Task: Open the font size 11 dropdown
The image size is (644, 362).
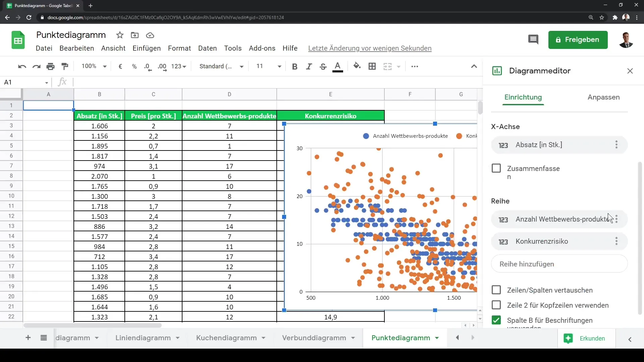Action: [268, 66]
